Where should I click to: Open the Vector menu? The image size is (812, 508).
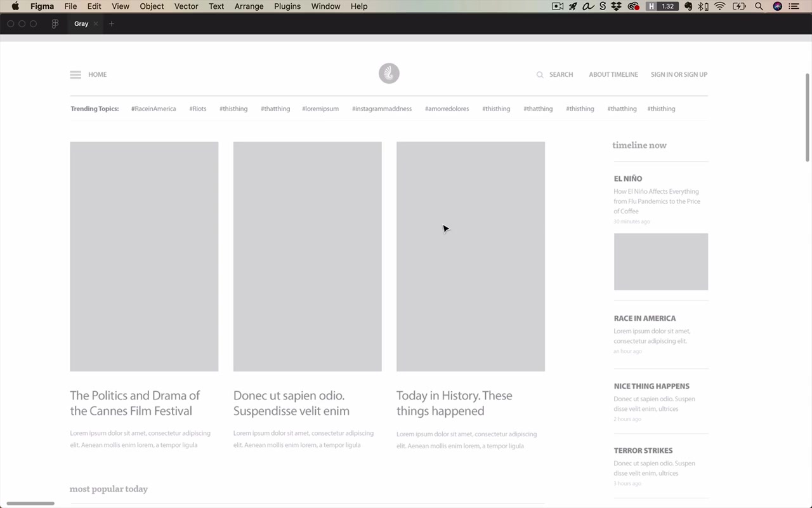(187, 6)
